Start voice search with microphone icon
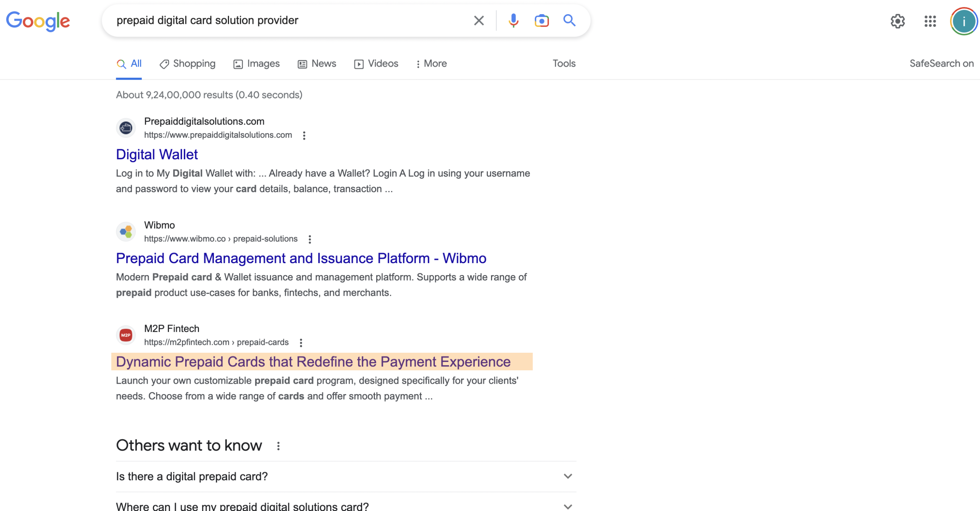980x511 pixels. [513, 21]
